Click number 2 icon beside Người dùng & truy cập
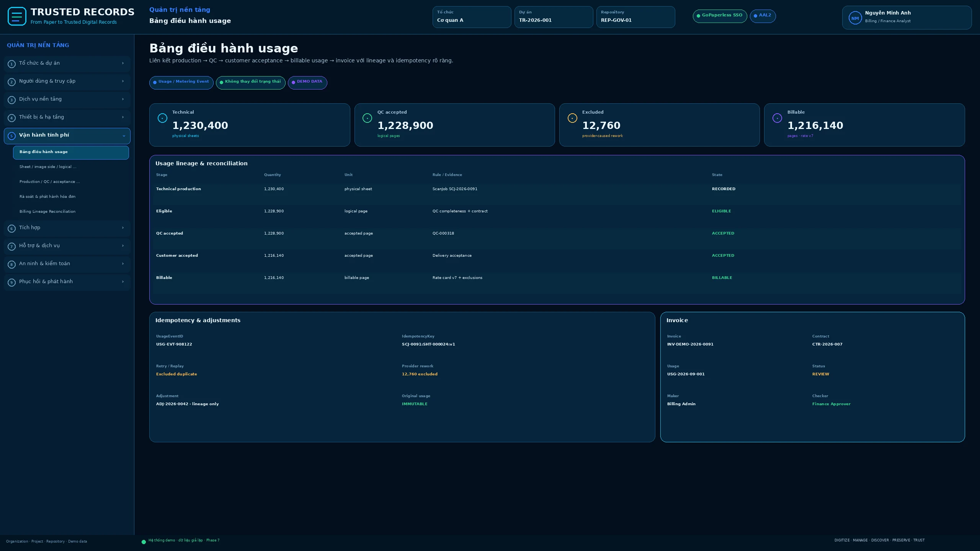 [11, 82]
